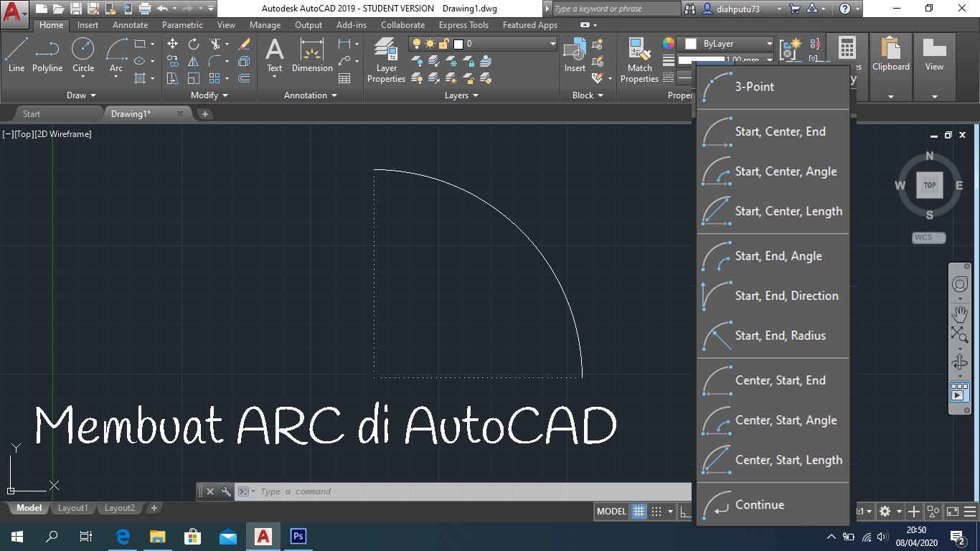Screen dimensions: 980x551
Task: Open the Parametric ribbon tab
Action: coord(182,25)
